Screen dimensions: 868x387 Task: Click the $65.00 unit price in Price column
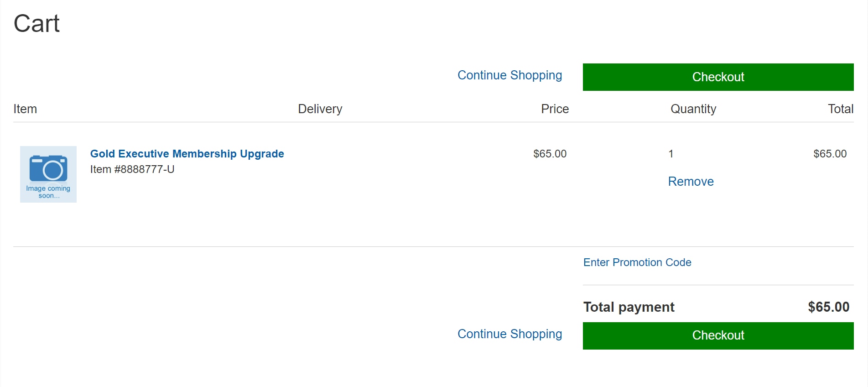tap(550, 154)
